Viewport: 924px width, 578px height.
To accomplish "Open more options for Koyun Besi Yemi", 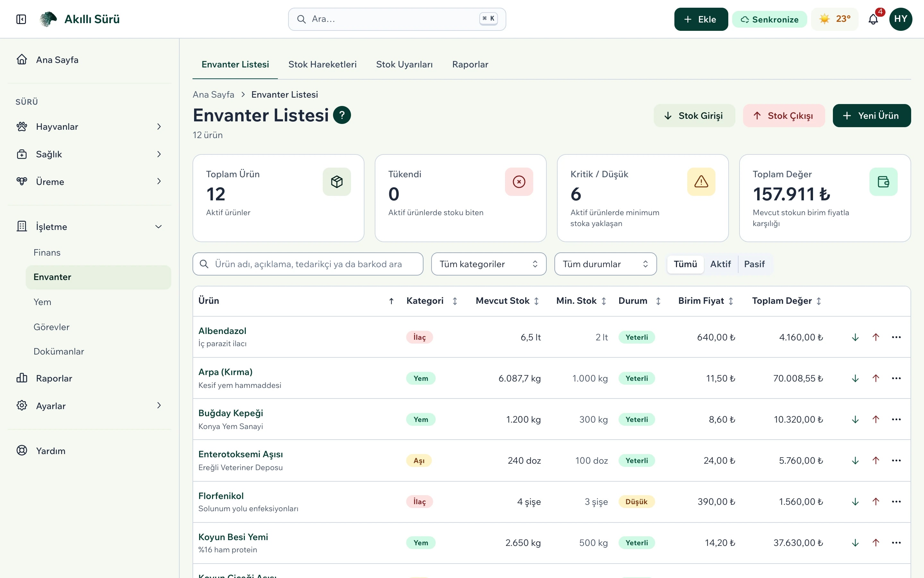I will click(x=896, y=543).
